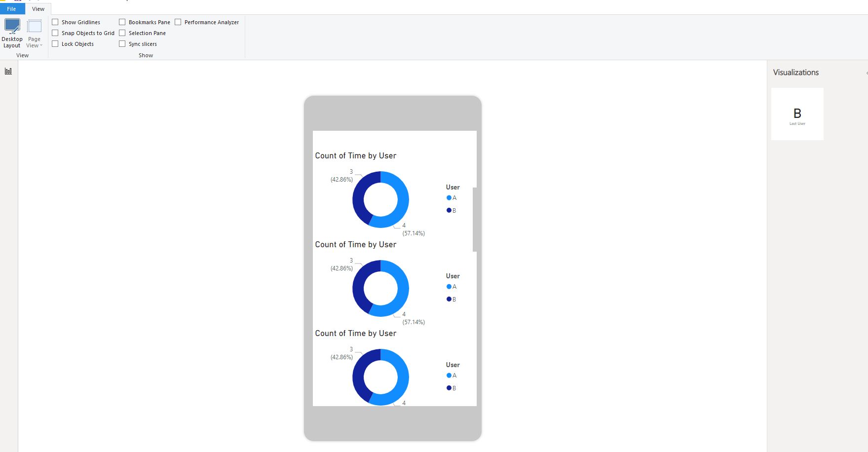
Task: Enable the Show Gridlines checkbox
Action: (55, 22)
